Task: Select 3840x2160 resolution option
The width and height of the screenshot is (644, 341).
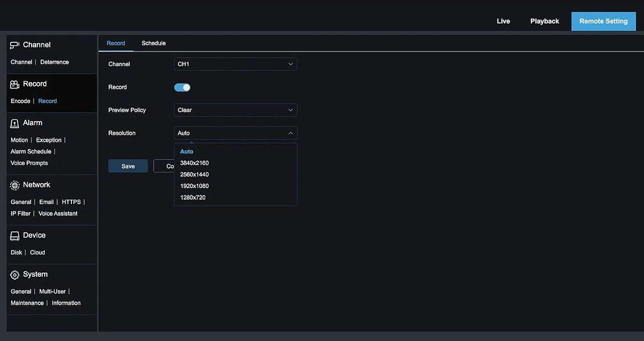Action: [194, 163]
